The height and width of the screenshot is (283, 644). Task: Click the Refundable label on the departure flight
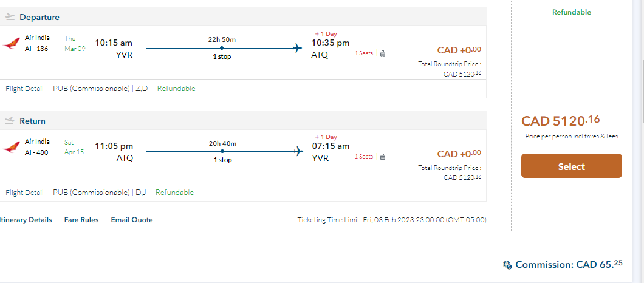176,89
